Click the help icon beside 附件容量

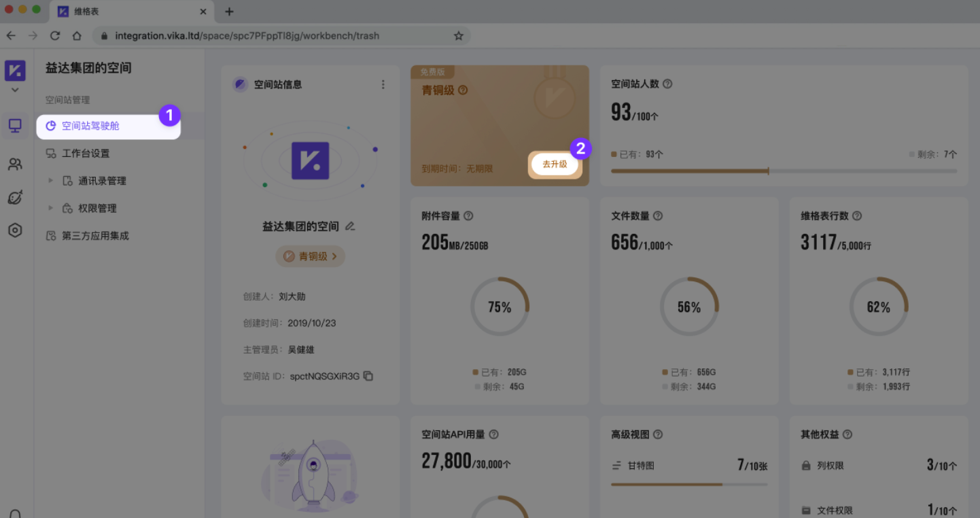pos(468,216)
